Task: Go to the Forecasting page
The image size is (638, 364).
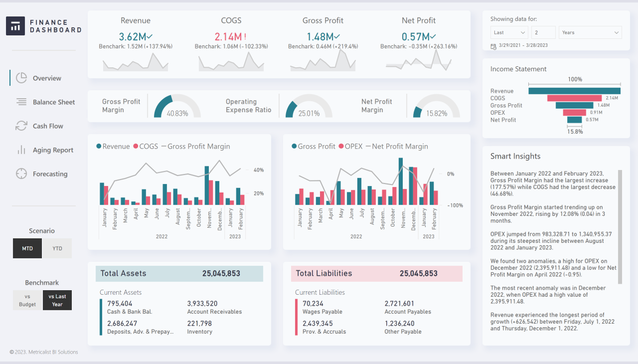Action: 50,174
